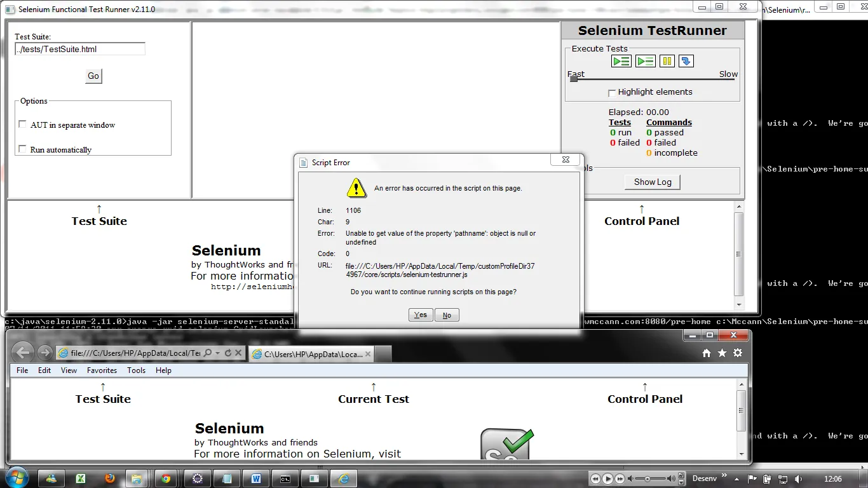Open the Tools menu in Internet Explorer
This screenshot has width=868, height=488.
click(136, 370)
